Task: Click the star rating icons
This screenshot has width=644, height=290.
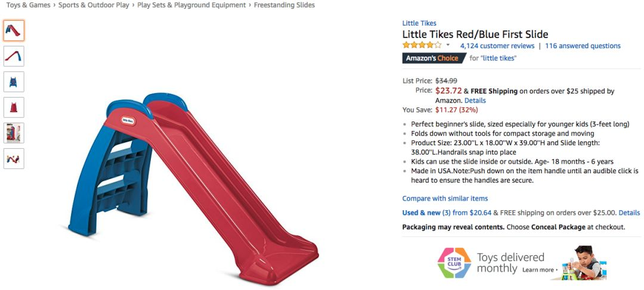Action: (422, 45)
